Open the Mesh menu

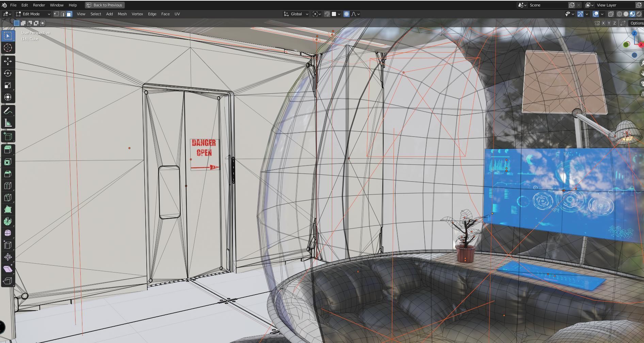click(122, 14)
